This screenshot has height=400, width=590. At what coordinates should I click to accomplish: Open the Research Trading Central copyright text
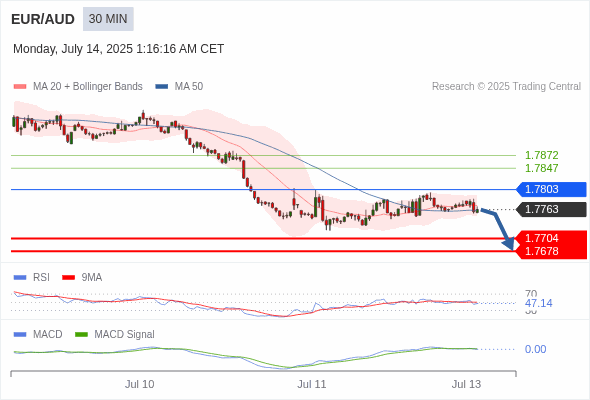coord(506,87)
